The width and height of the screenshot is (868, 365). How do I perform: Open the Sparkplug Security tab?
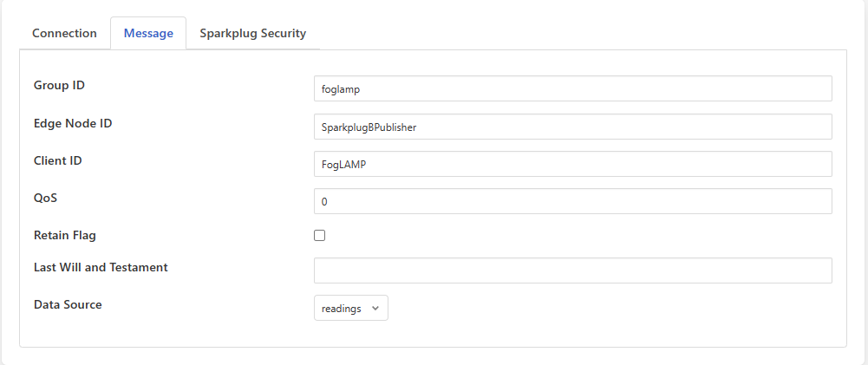(x=252, y=33)
